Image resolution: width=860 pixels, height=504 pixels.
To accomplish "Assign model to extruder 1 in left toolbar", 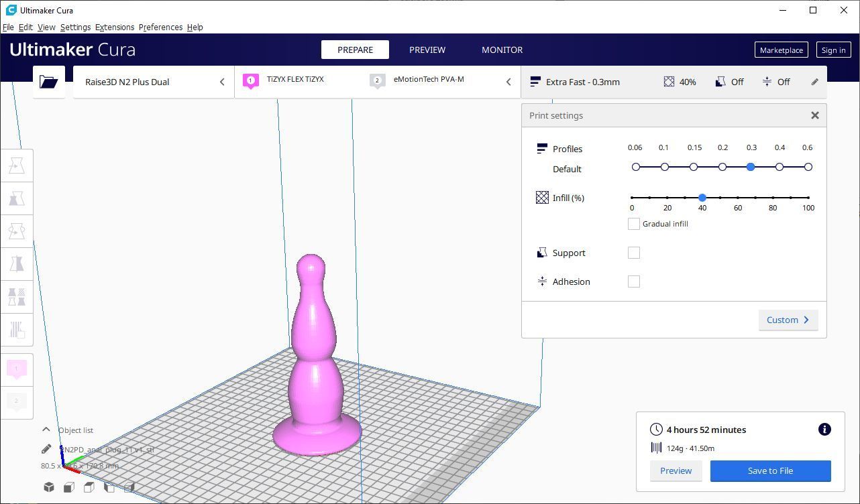I will click(17, 369).
